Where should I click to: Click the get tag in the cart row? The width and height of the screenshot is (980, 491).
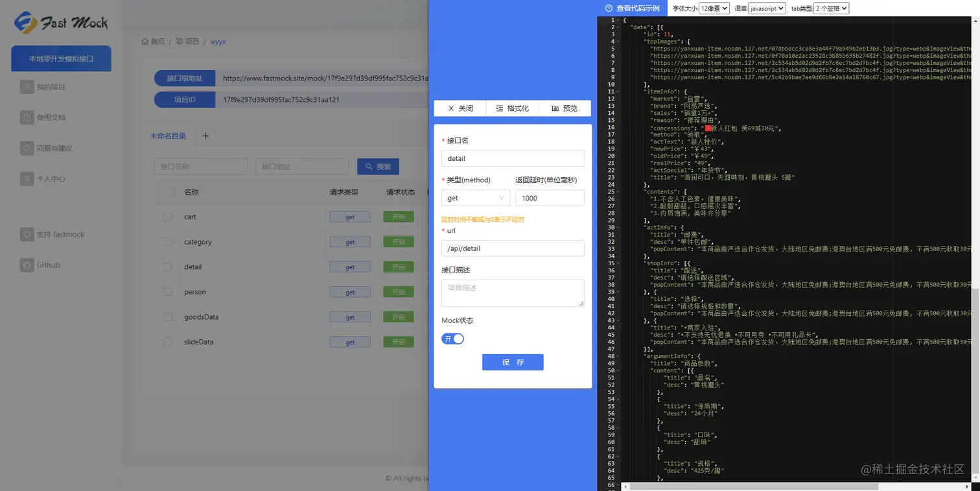pos(350,217)
